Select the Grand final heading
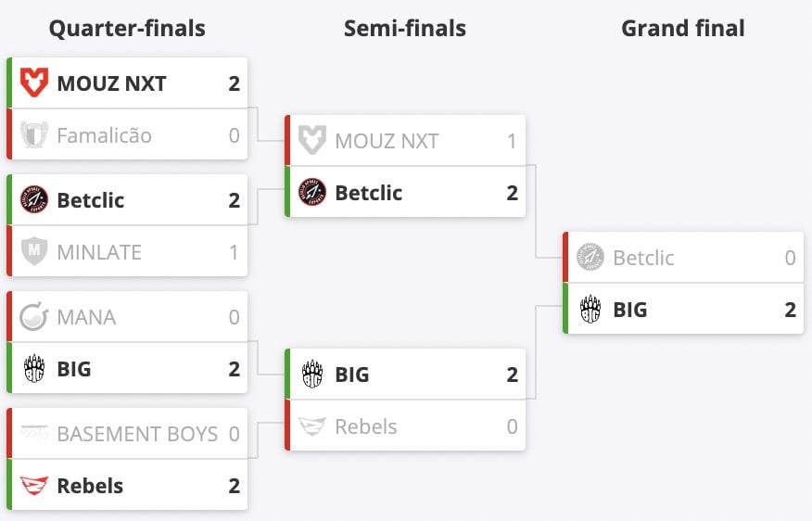 [683, 29]
